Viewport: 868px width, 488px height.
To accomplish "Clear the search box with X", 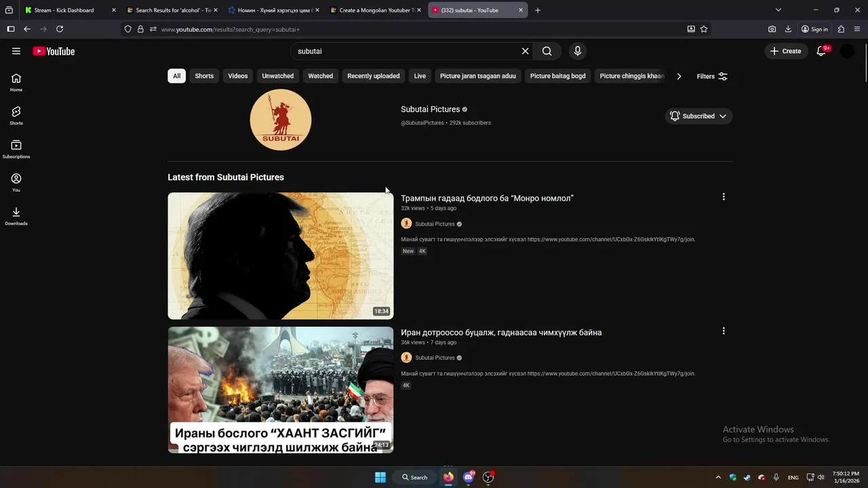I will coord(525,51).
